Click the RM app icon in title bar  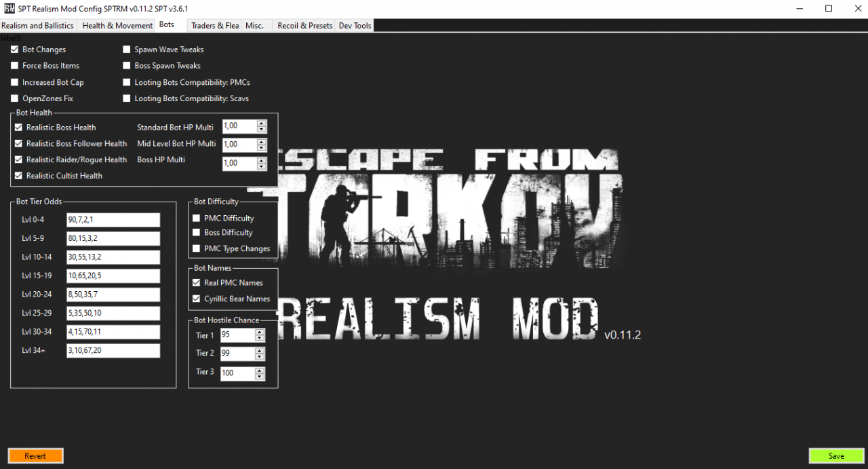9,8
